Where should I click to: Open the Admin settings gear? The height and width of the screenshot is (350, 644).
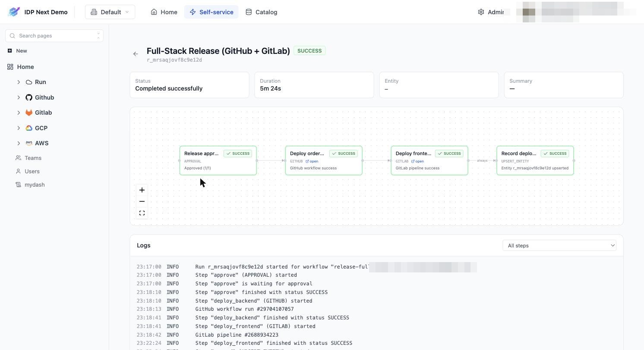481,12
